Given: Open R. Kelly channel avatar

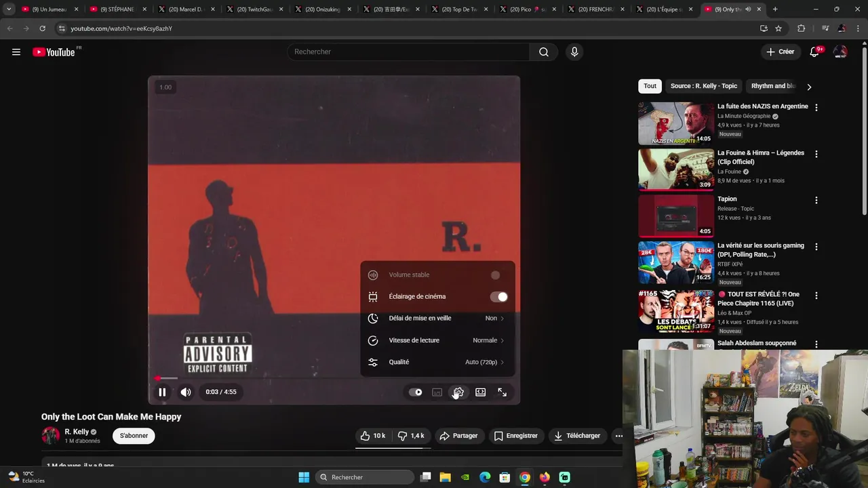Looking at the screenshot, I should point(51,436).
